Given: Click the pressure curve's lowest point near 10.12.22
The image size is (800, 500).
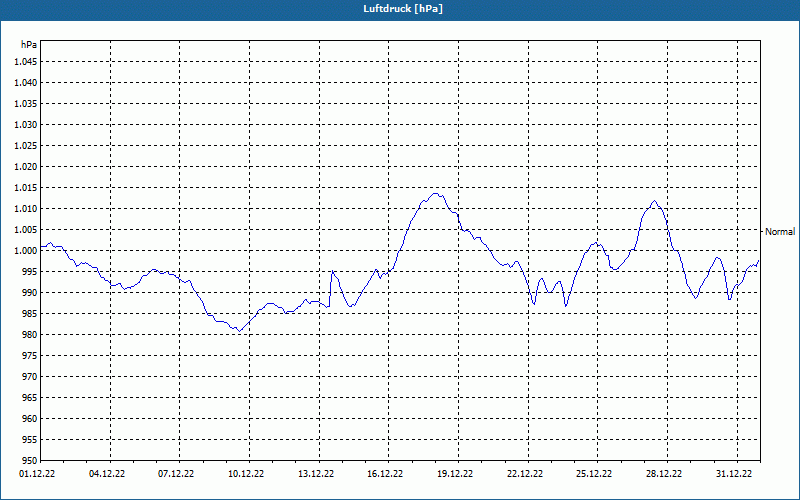Looking at the screenshot, I should point(239,331).
